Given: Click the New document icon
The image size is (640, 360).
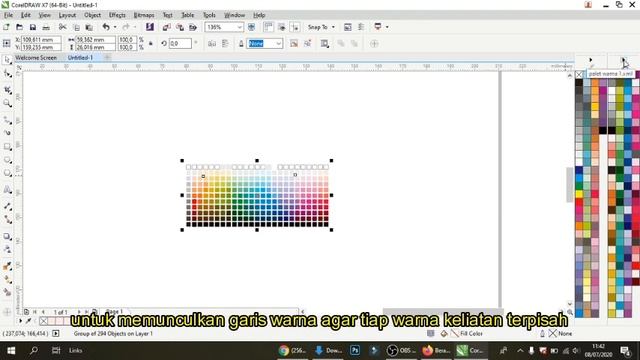Looking at the screenshot, I should [6, 27].
